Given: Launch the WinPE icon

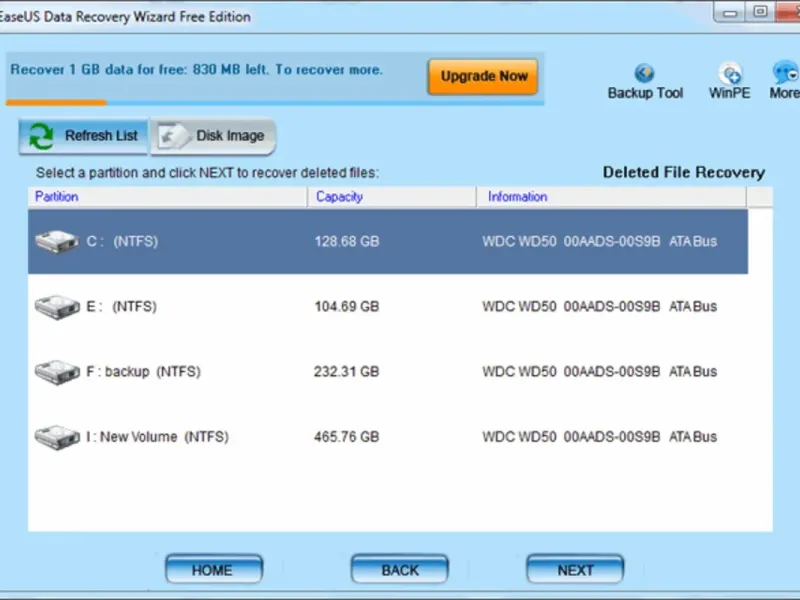Looking at the screenshot, I should 730,73.
